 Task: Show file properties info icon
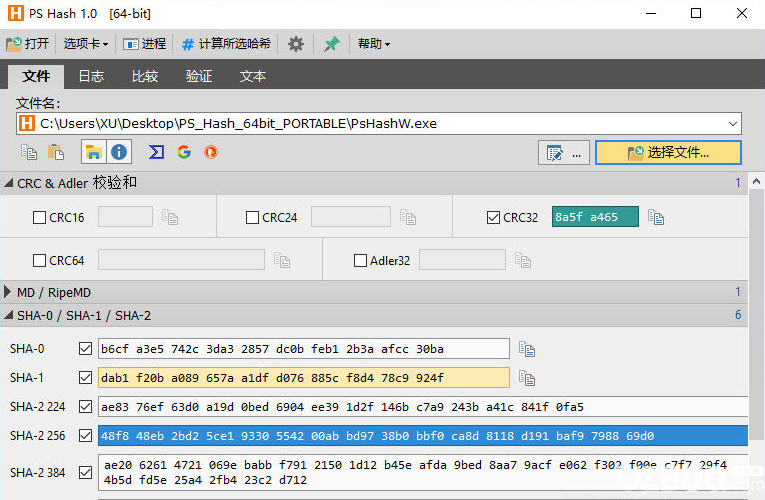click(x=119, y=152)
